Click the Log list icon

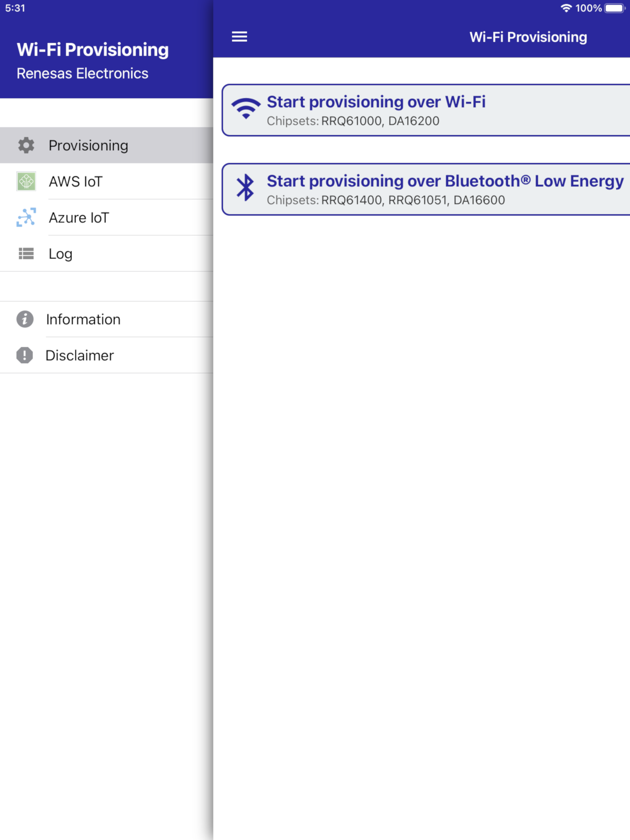[26, 253]
